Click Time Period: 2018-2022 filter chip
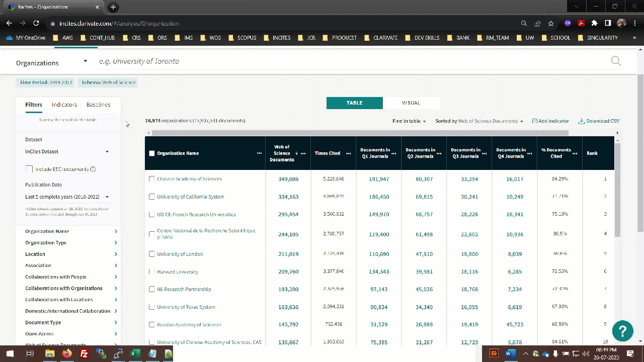644x362 pixels. coord(46,82)
